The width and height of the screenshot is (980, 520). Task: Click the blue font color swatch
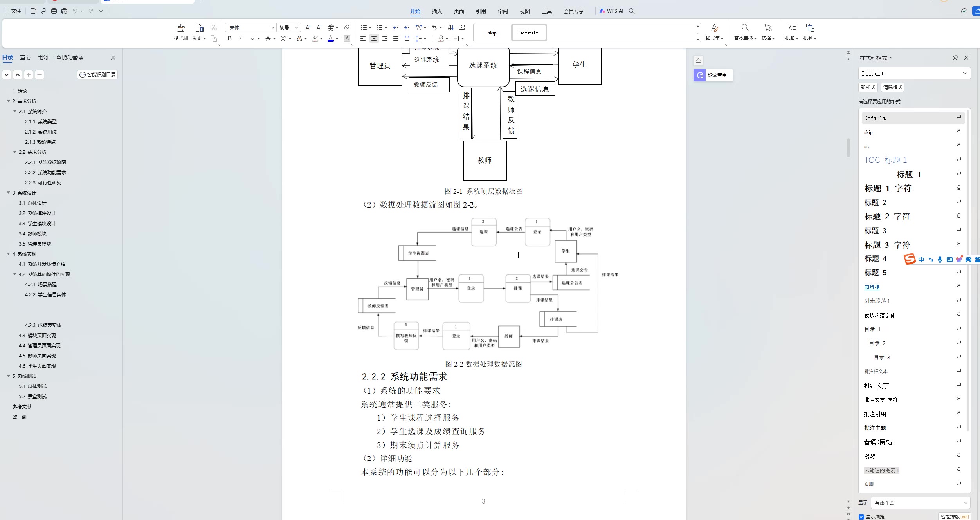pos(331,38)
